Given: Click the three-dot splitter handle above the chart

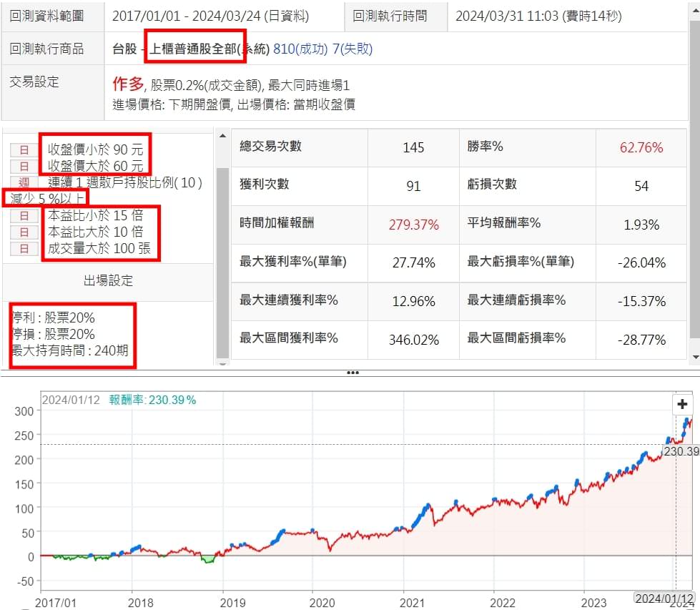Looking at the screenshot, I should pyautogui.click(x=351, y=373).
